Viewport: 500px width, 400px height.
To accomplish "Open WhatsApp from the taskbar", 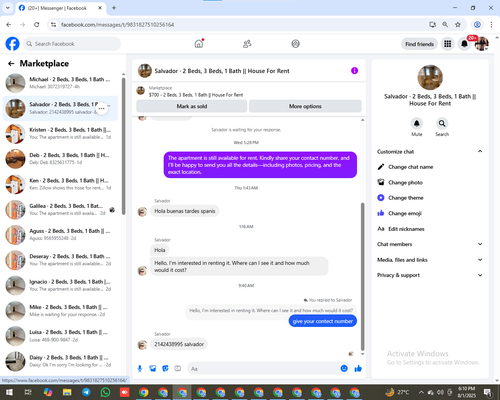I will point(105,392).
